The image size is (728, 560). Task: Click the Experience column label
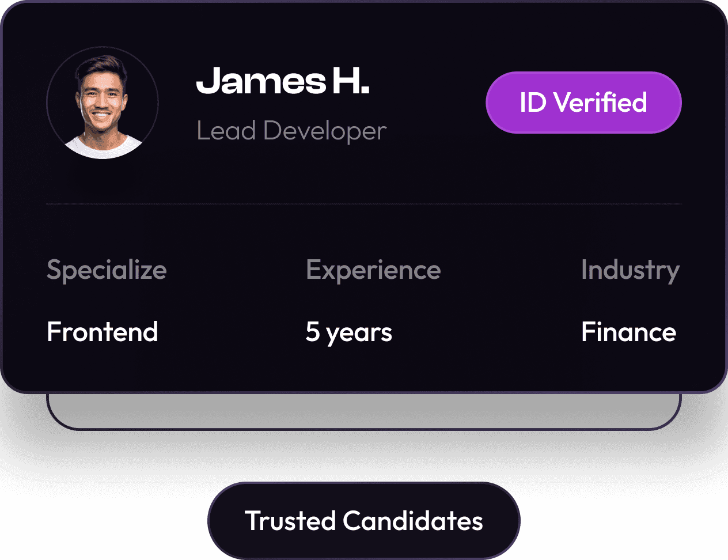(x=373, y=270)
